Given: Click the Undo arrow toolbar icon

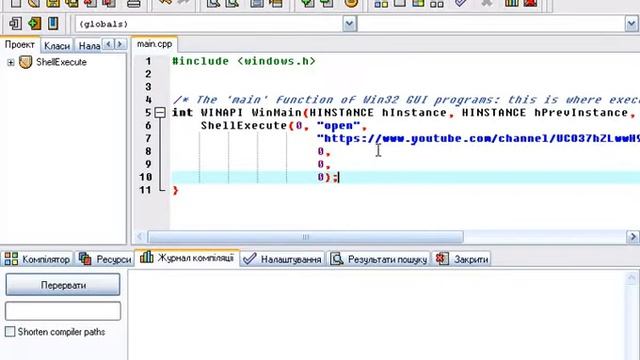Looking at the screenshot, I should pos(165,3).
